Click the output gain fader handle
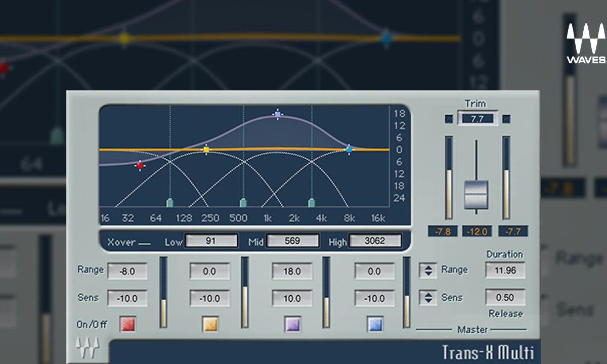This screenshot has height=364, width=607. (x=476, y=194)
